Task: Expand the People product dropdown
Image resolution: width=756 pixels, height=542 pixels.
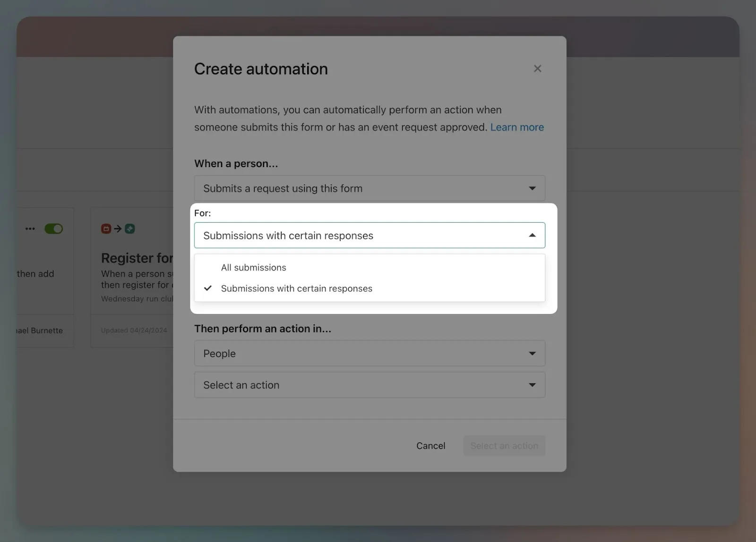Action: (x=369, y=354)
